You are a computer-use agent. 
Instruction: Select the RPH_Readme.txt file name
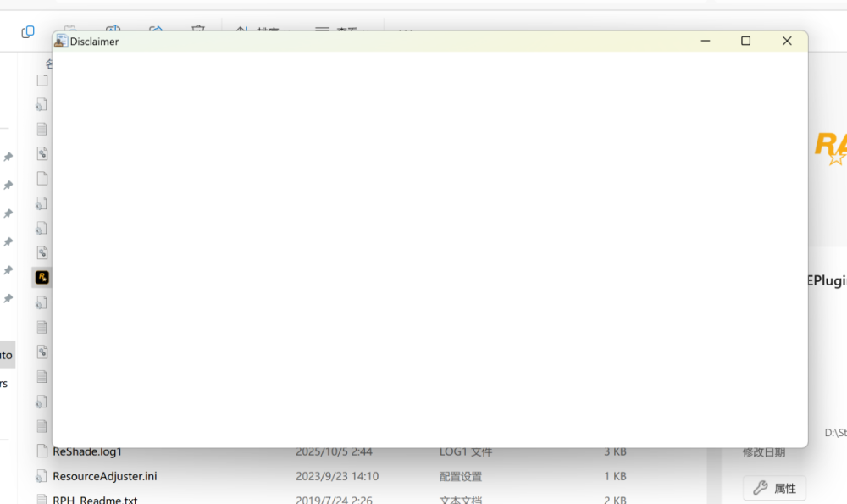tap(95, 499)
